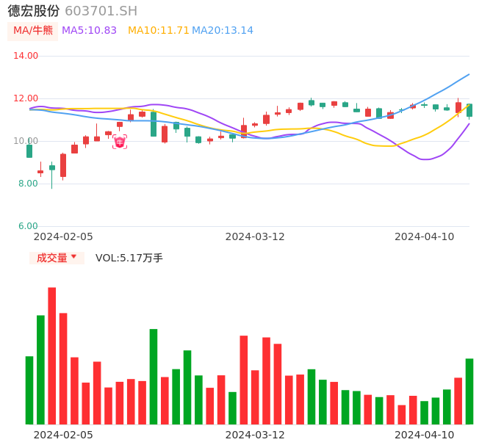Click the pink bull marker icon on chart
The height and width of the screenshot is (445, 504).
pos(120,142)
